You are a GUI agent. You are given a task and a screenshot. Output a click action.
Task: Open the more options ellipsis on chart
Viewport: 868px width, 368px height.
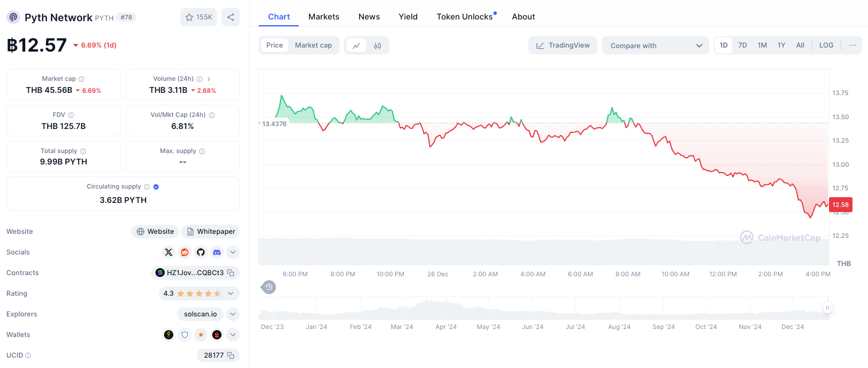click(853, 45)
